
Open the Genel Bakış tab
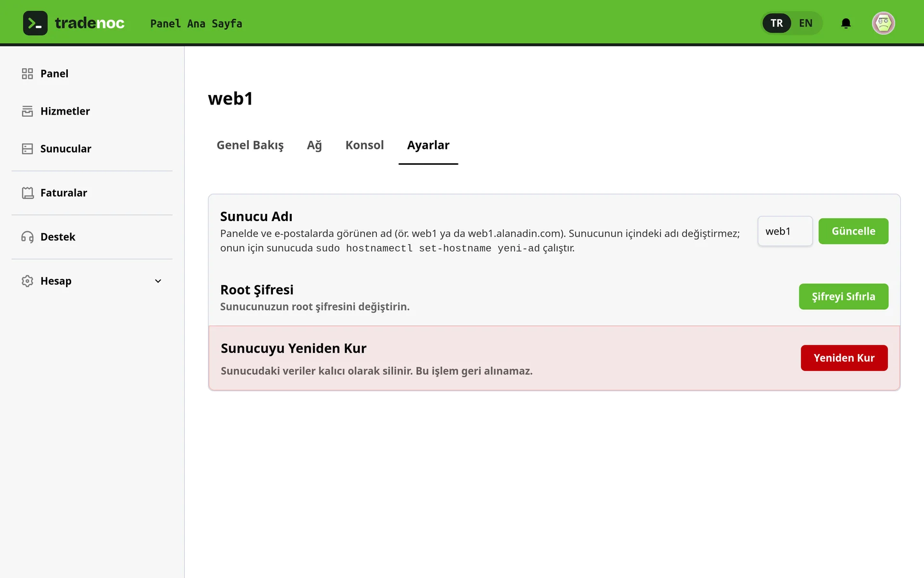coord(250,145)
